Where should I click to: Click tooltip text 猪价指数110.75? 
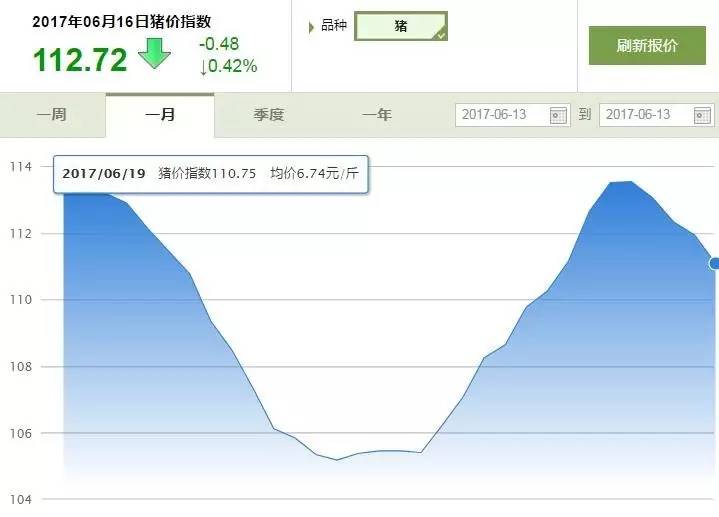tap(207, 173)
